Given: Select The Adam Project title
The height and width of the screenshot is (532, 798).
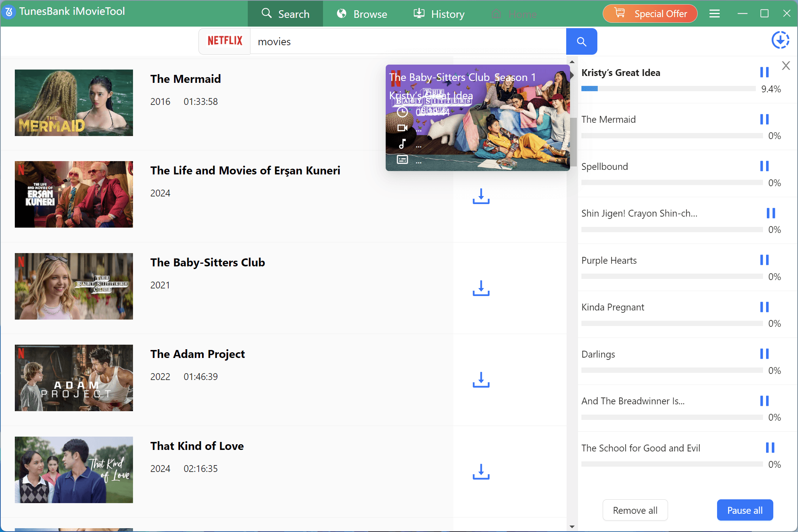Looking at the screenshot, I should [198, 354].
